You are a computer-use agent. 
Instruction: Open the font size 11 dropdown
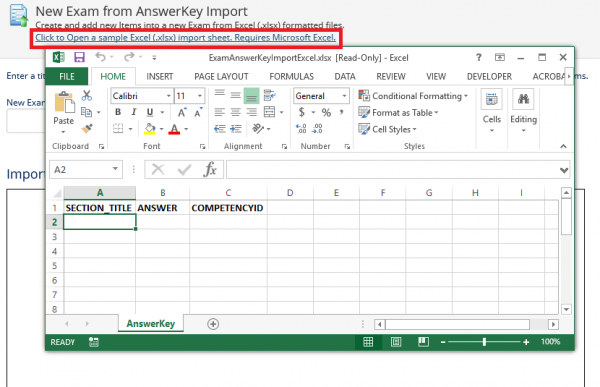(200, 96)
